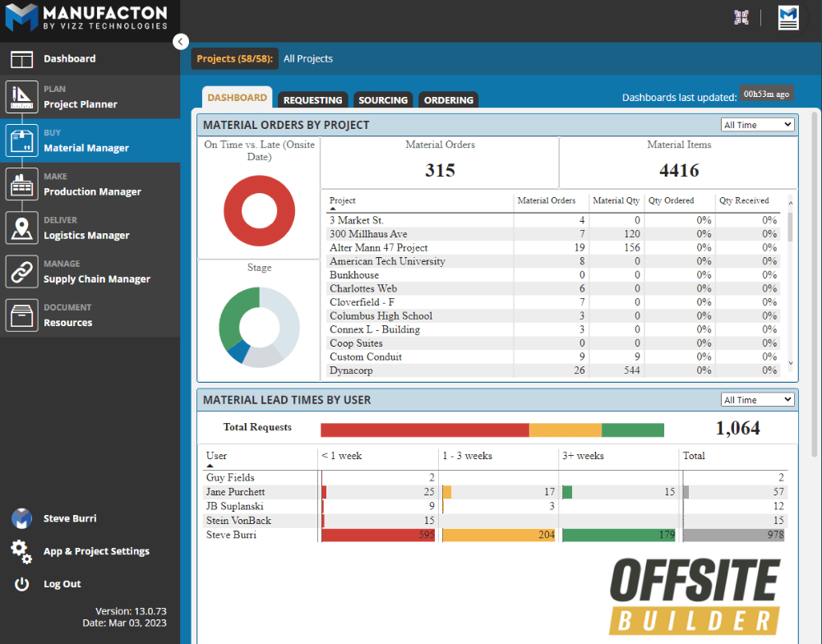Click the Dashboard panel icon in sidebar
822x644 pixels.
(x=21, y=58)
